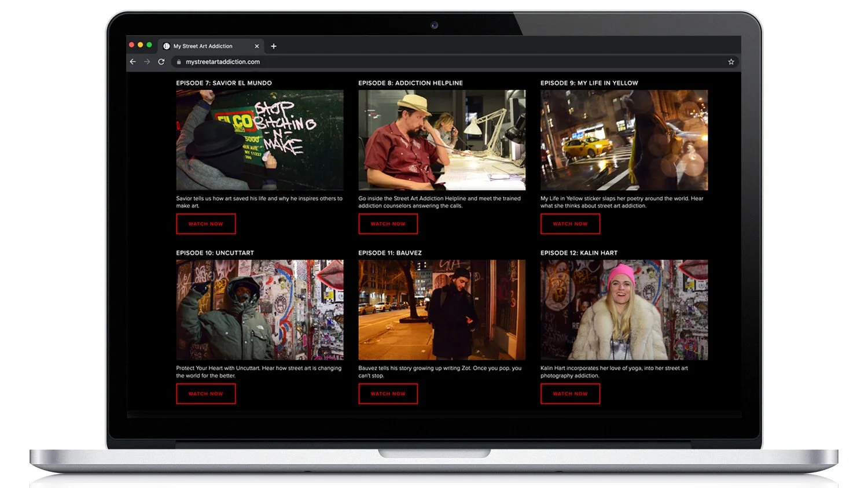
Task: Click the Episode 10: Uncuttart title
Action: [215, 253]
